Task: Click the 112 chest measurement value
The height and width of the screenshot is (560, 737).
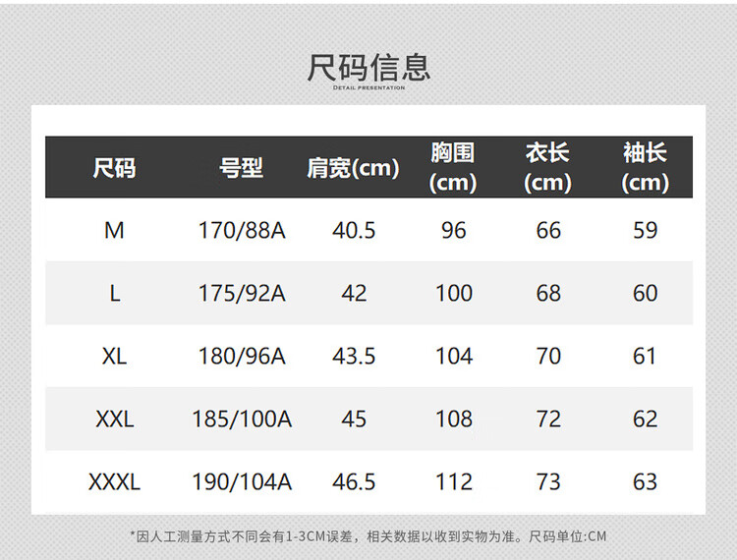Action: point(453,482)
